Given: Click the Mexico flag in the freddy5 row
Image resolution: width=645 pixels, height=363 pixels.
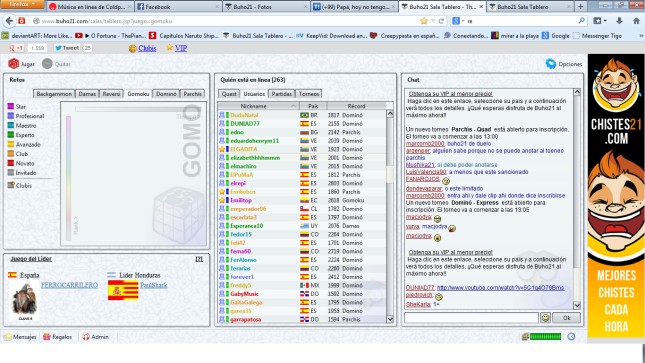Looking at the screenshot, I should point(304,285).
